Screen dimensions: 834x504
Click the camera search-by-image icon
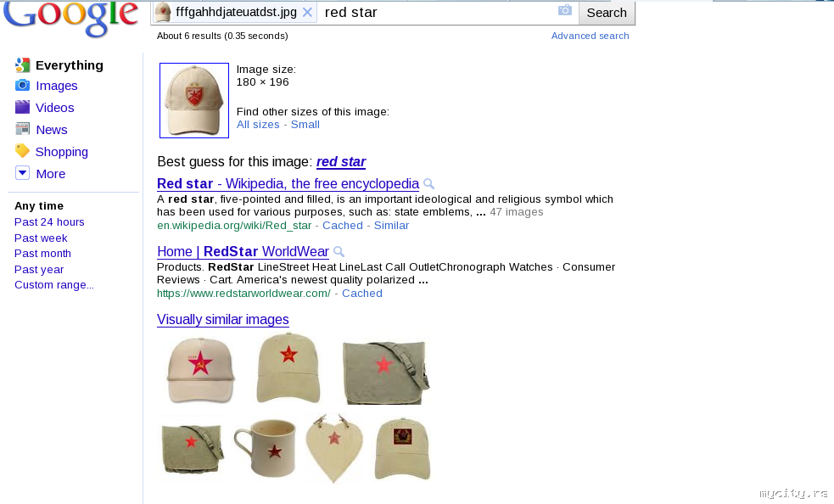click(x=564, y=10)
